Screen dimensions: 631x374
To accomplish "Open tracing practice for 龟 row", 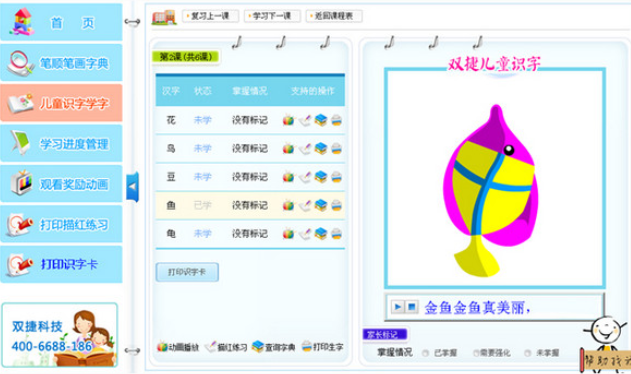I will [x=305, y=233].
